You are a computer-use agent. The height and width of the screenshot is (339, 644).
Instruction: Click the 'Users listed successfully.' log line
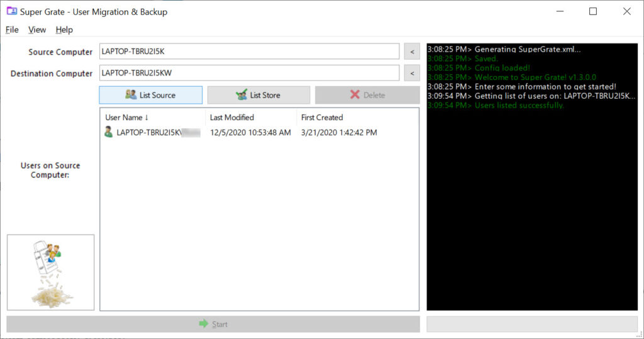pos(496,106)
